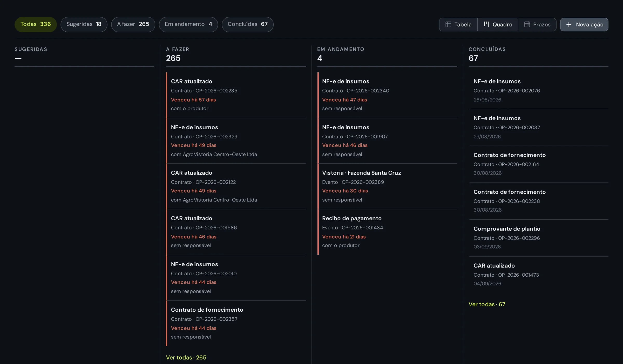Click the 'Venceu há 21 dias' label
Image resolution: width=623 pixels, height=364 pixels.
click(344, 237)
